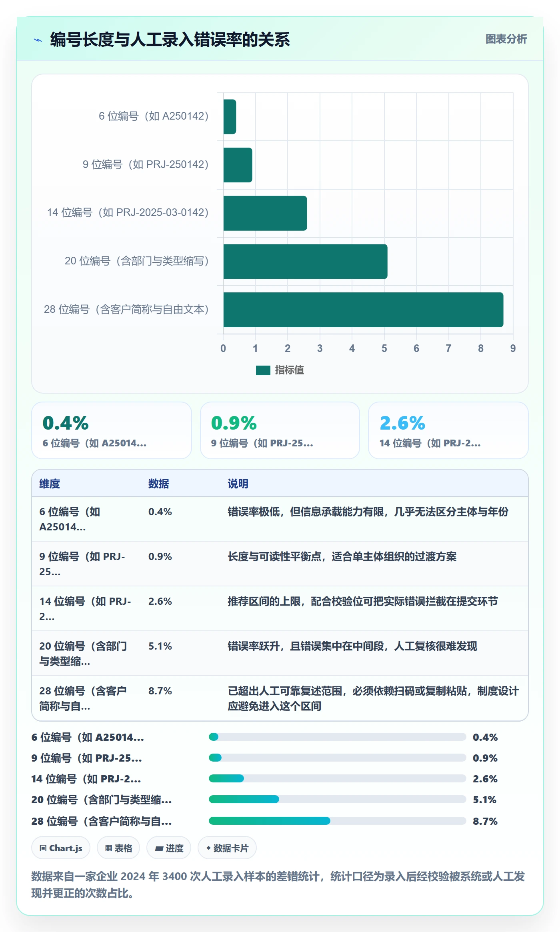
Task: Click the 0.4% value in the table
Action: coord(160,512)
